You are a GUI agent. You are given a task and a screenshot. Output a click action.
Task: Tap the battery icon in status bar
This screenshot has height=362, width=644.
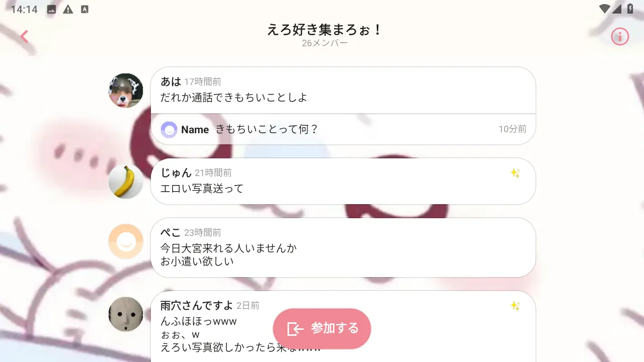pyautogui.click(x=630, y=9)
